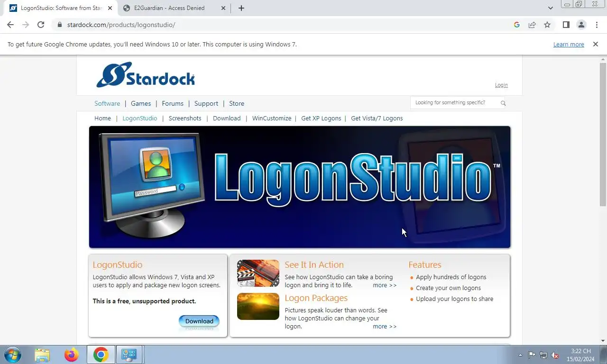Click the muted volume tray icon
607x364 pixels.
pyautogui.click(x=555, y=355)
